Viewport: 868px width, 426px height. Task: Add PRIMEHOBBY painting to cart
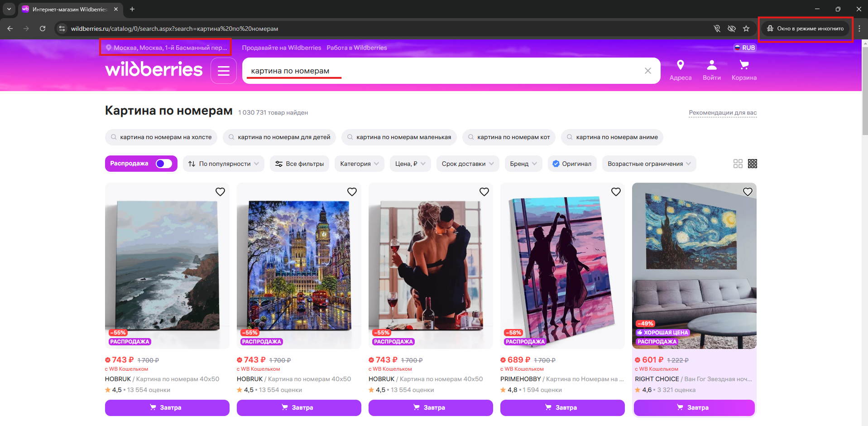[x=562, y=407]
